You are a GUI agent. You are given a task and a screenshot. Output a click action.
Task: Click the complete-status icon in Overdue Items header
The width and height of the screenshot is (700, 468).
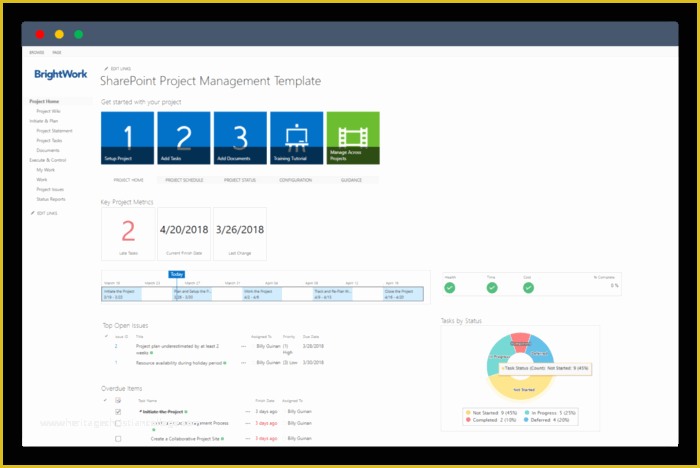[118, 400]
